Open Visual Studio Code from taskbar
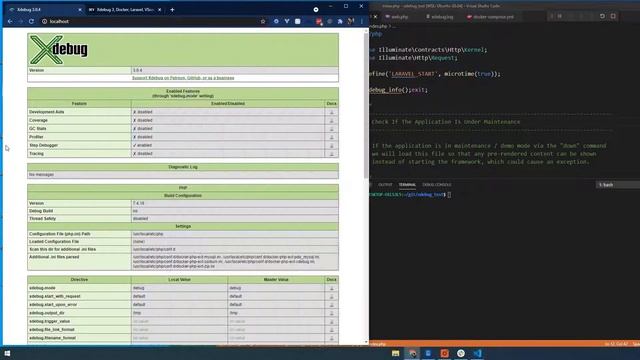Screen dimensions: 640x360 (x=477, y=353)
